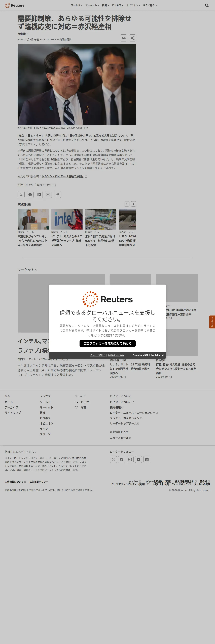215x644 pixels.
Task: Open ロイター・ニュース・エージェンシー link
Action: 134,413
